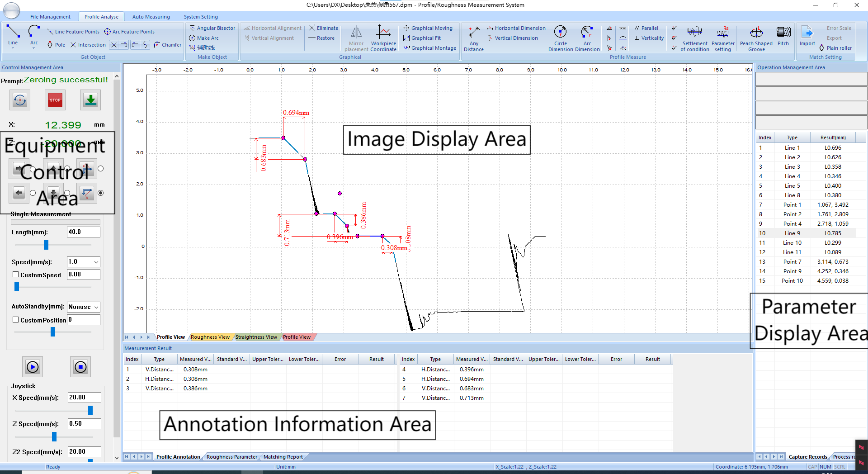868x474 pixels.
Task: Expand the AutoStandby dropdown
Action: 96,307
